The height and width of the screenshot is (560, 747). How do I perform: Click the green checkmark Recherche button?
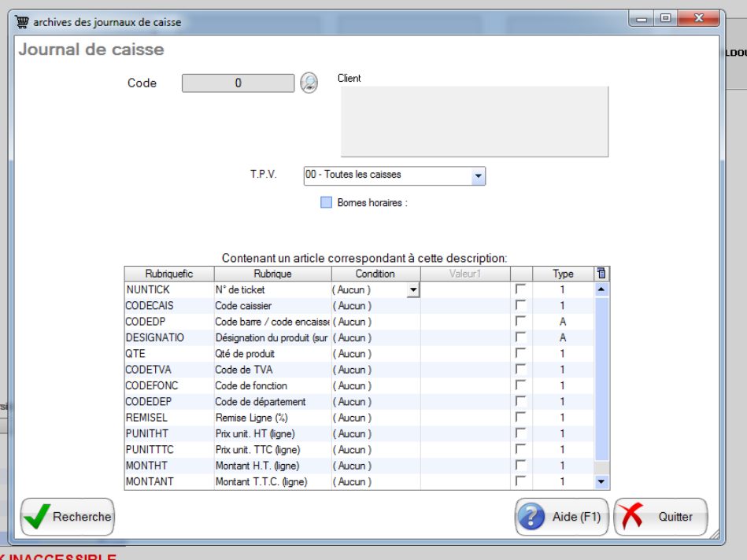point(68,517)
